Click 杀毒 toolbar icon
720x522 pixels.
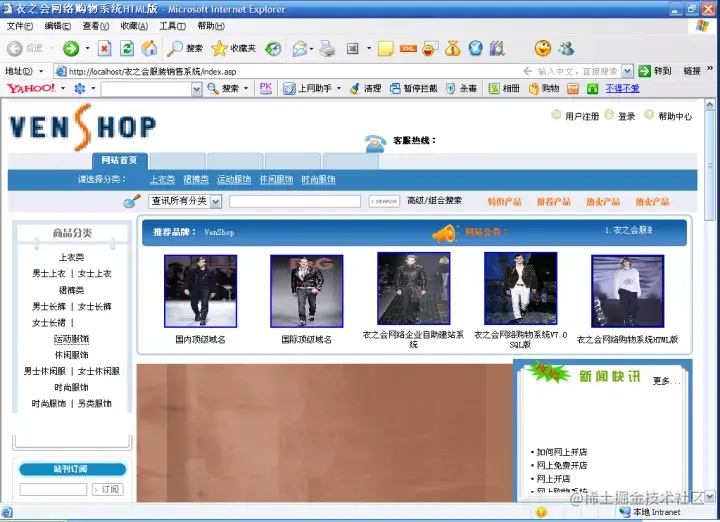click(x=450, y=88)
